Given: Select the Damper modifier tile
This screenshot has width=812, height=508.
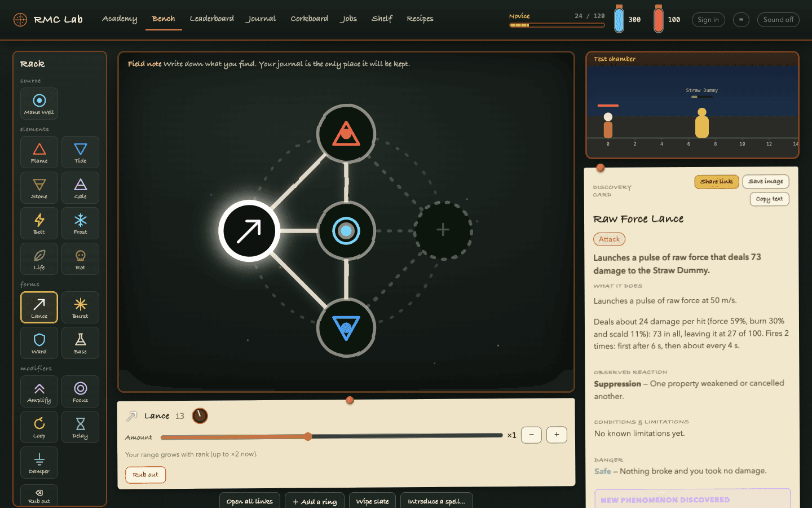Looking at the screenshot, I should (39, 462).
